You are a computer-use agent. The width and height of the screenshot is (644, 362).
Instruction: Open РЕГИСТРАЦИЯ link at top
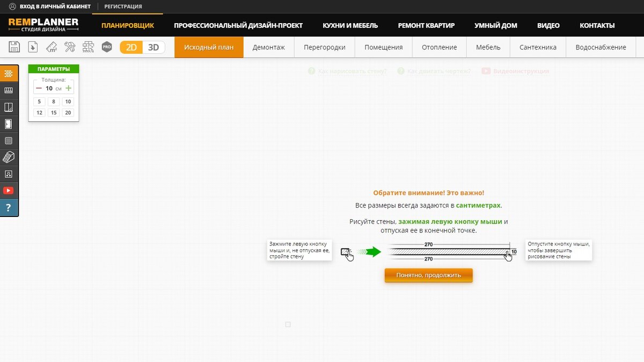coord(125,7)
